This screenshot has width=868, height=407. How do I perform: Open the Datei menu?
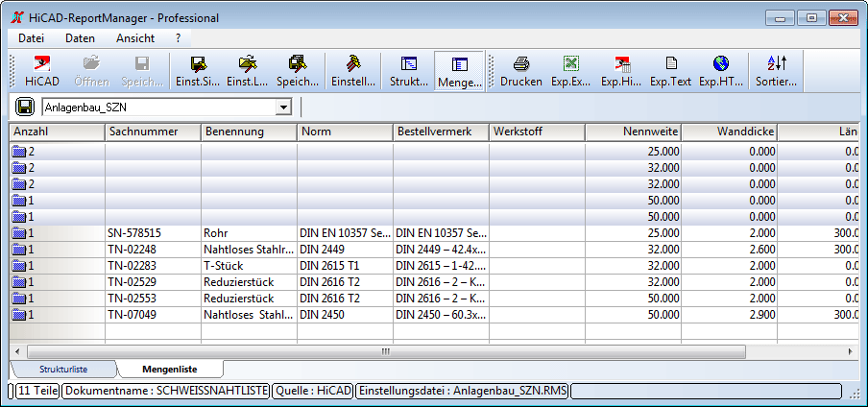click(31, 38)
